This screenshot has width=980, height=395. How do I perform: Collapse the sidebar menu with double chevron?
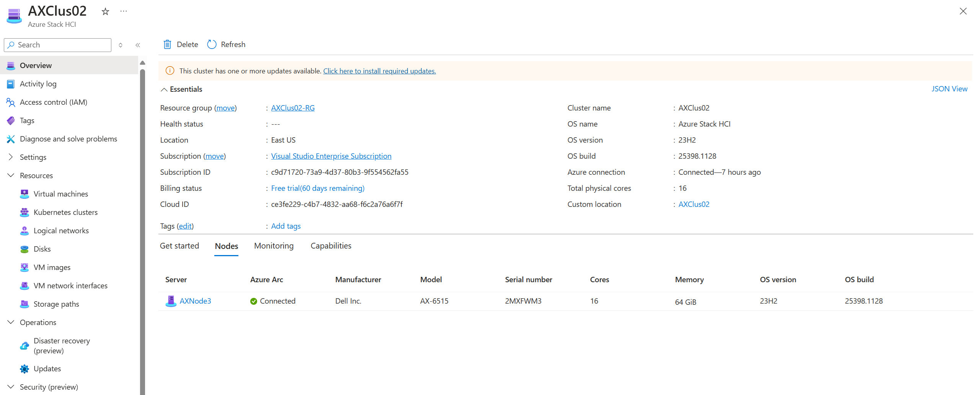pyautogui.click(x=138, y=45)
